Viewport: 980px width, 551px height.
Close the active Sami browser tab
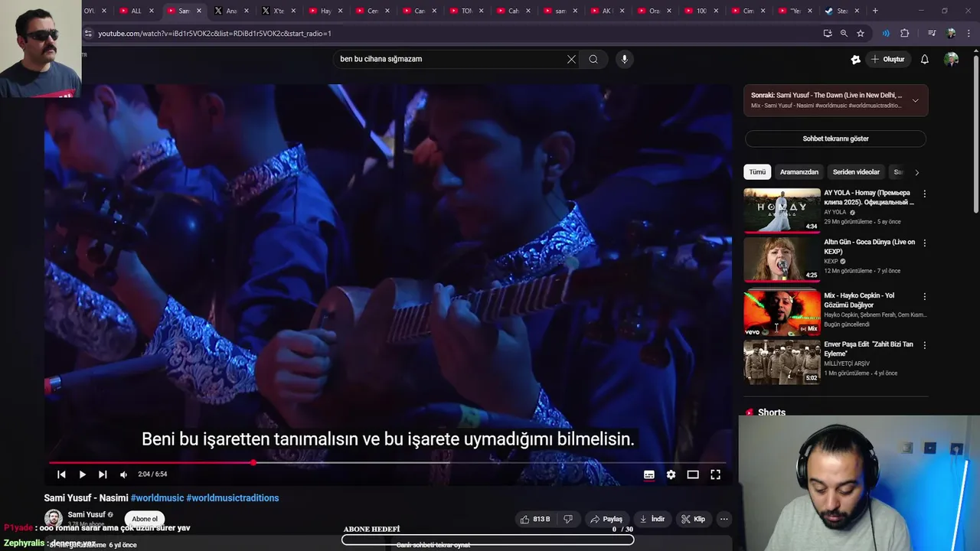[x=199, y=11]
